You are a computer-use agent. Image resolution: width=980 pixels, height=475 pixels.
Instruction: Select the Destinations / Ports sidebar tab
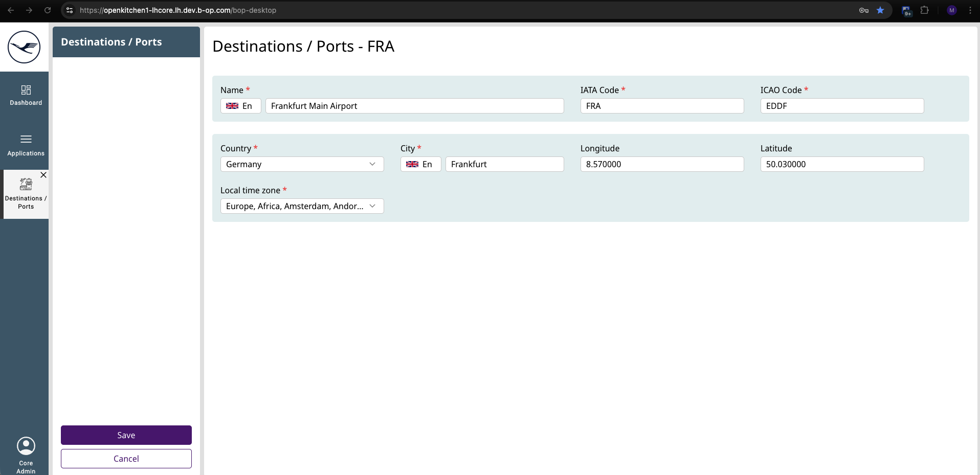click(26, 195)
